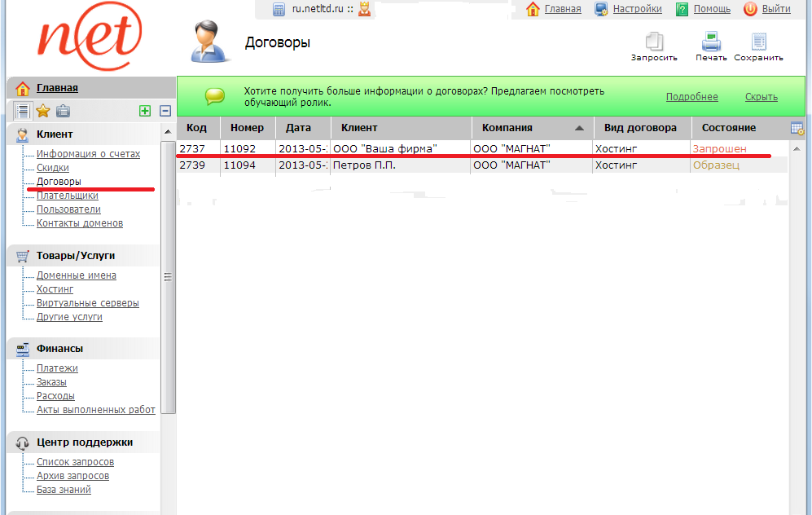Select the list view icon in sidebar

[23, 111]
